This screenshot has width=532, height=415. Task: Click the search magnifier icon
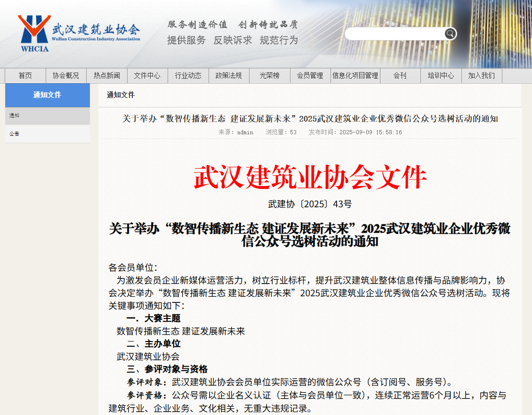click(451, 33)
